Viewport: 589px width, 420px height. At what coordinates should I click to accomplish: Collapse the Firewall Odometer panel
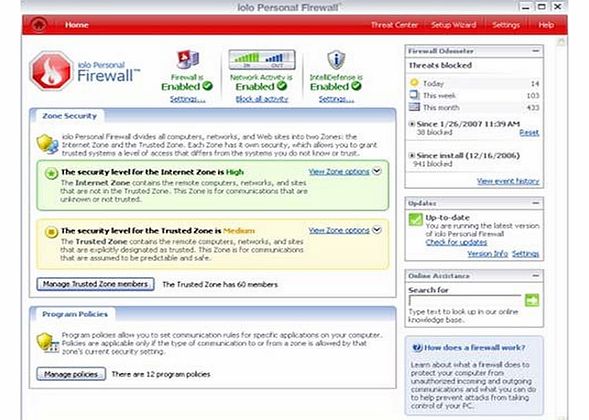pos(535,51)
